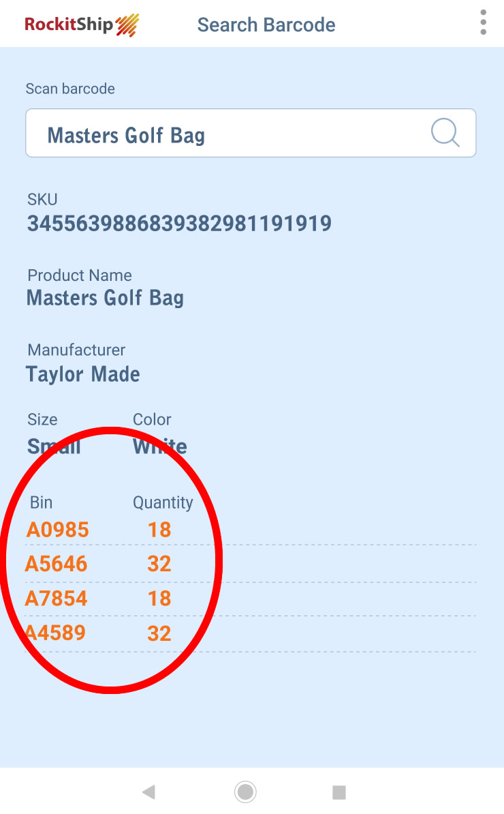Open the three-dot overflow menu
This screenshot has height=814, width=504.
click(x=483, y=22)
